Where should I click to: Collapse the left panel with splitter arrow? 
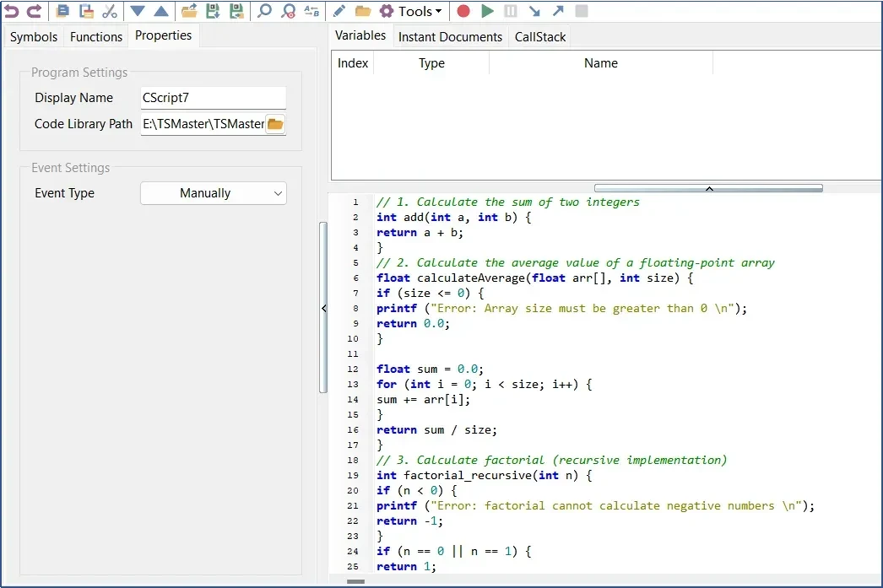pyautogui.click(x=324, y=309)
